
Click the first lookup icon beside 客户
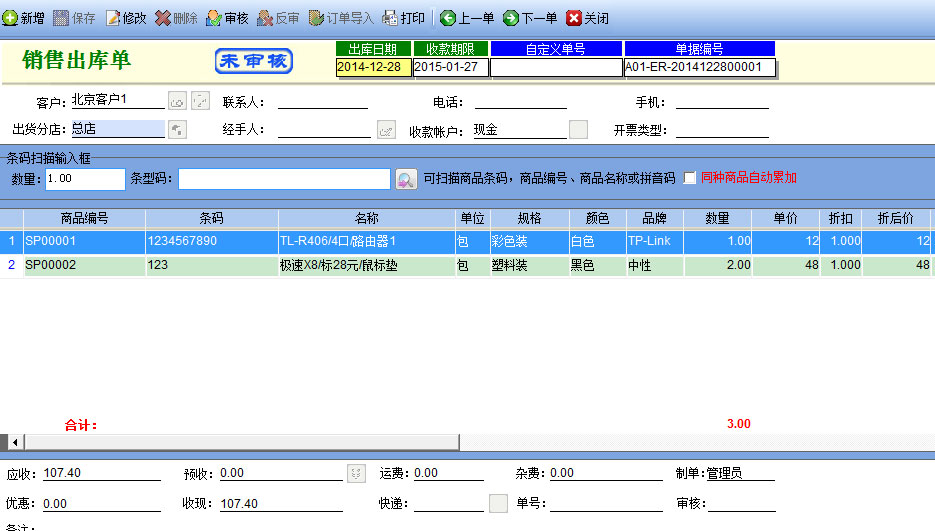(x=177, y=101)
